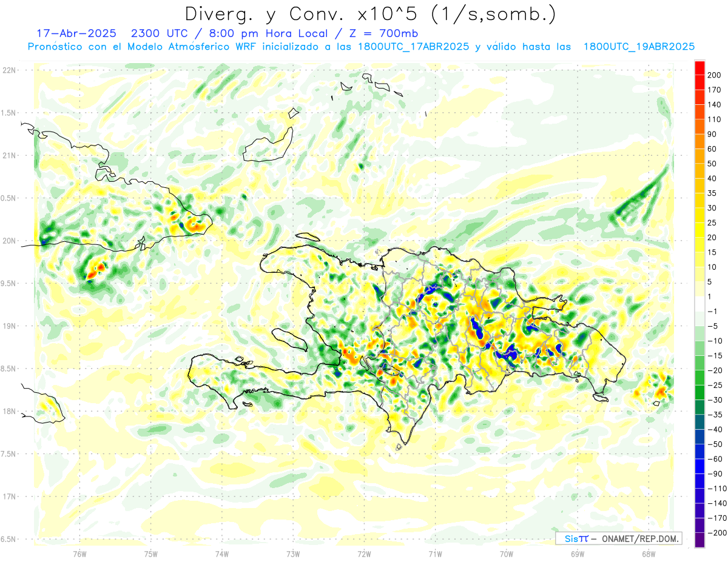Click the "21N" latitude label
Screen dimensions: 728x562
tap(8, 155)
